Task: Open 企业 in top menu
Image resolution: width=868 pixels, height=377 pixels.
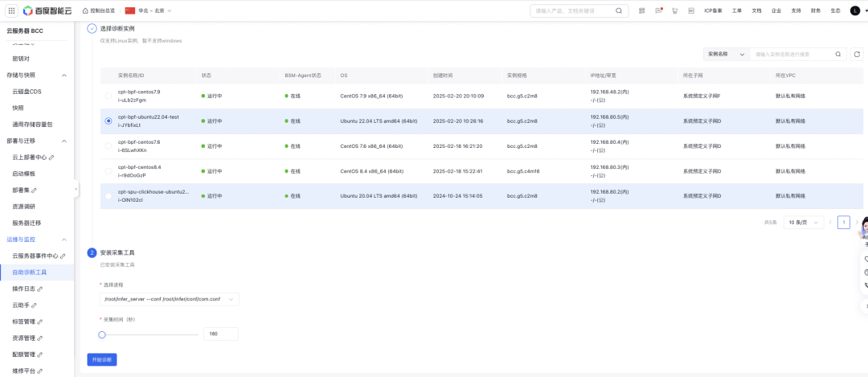Action: [x=776, y=10]
